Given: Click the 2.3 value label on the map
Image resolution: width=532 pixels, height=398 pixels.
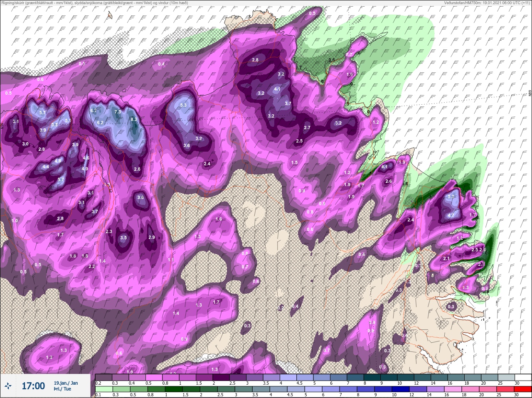Looking at the screenshot, I should 109,231.
